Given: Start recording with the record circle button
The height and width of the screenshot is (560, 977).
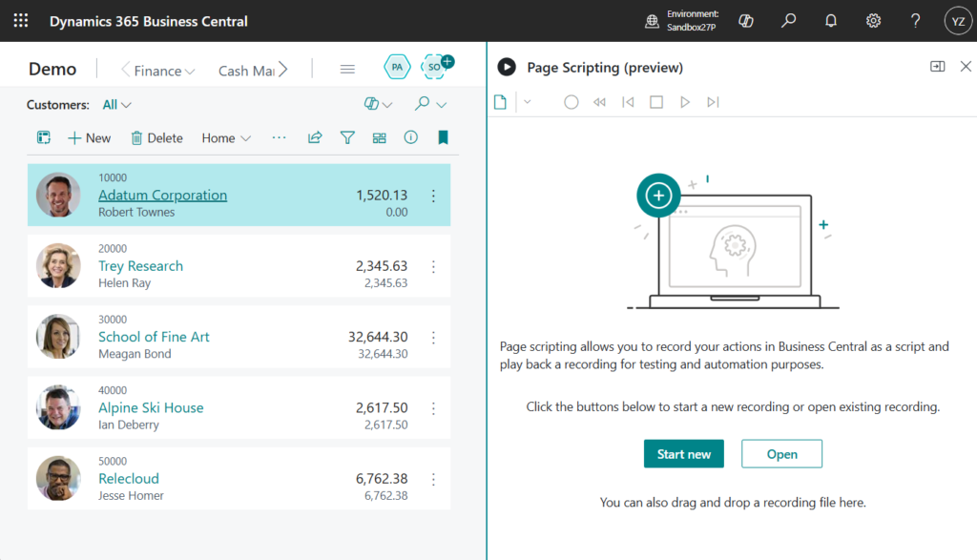Looking at the screenshot, I should (x=571, y=102).
